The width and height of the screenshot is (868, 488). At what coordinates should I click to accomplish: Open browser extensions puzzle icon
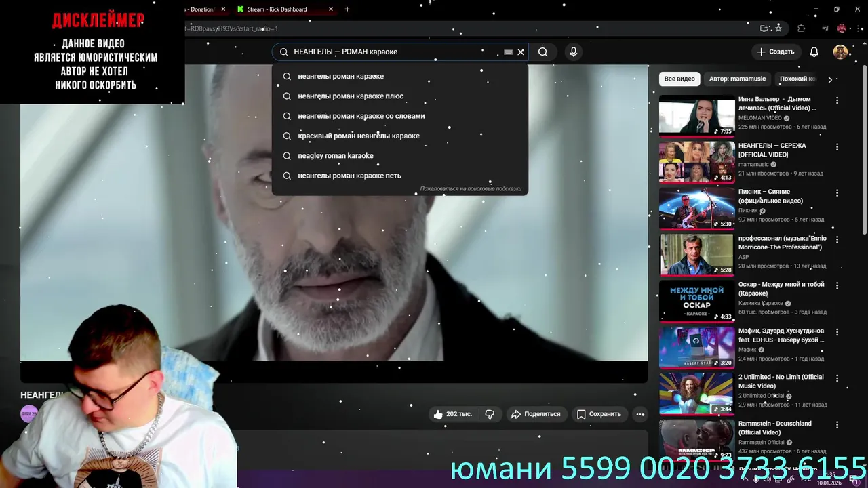(802, 28)
